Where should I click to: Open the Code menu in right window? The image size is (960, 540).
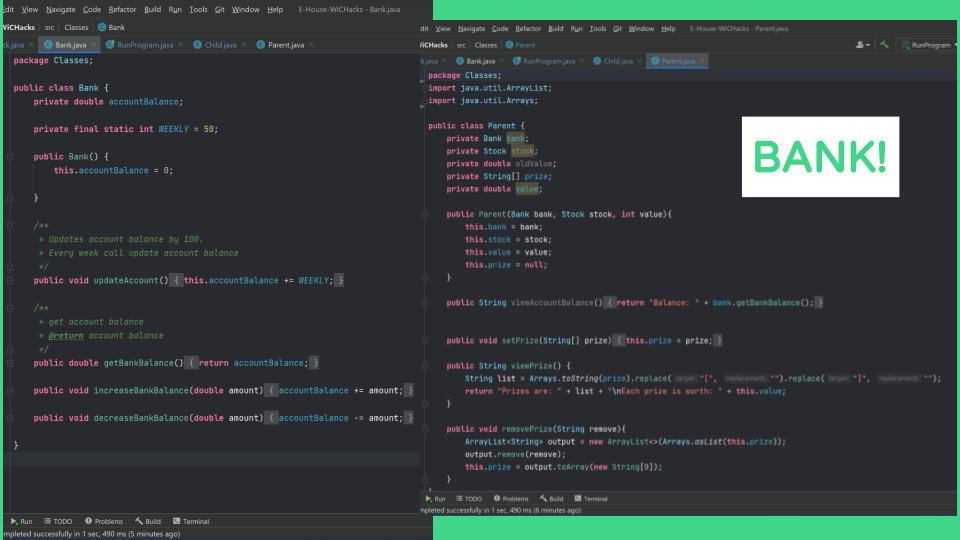pos(500,29)
